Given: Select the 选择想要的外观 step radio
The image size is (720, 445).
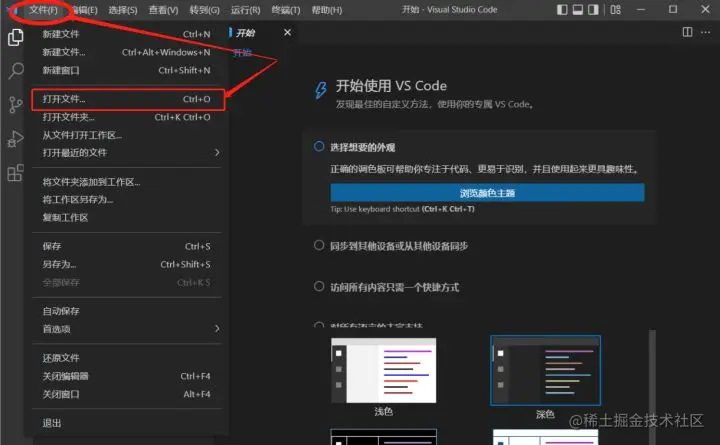Looking at the screenshot, I should [x=319, y=146].
